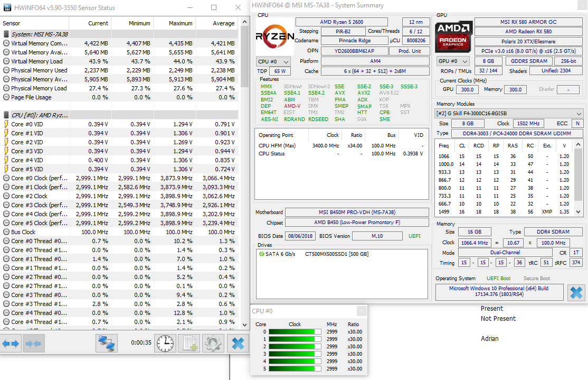Click the Dual-Channel mode field
This screenshot has height=380, width=588.
[505, 252]
